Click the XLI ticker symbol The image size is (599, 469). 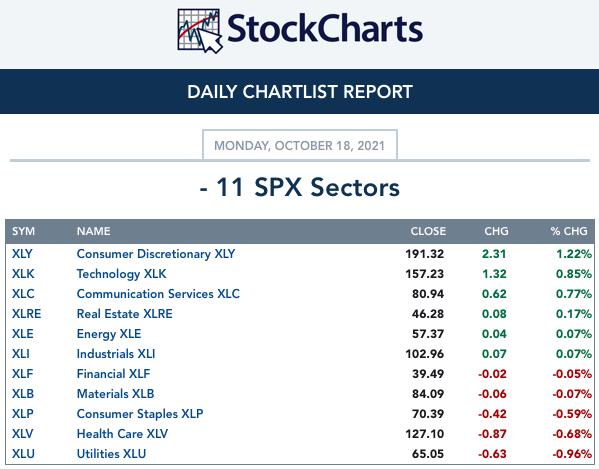pyautogui.click(x=21, y=354)
